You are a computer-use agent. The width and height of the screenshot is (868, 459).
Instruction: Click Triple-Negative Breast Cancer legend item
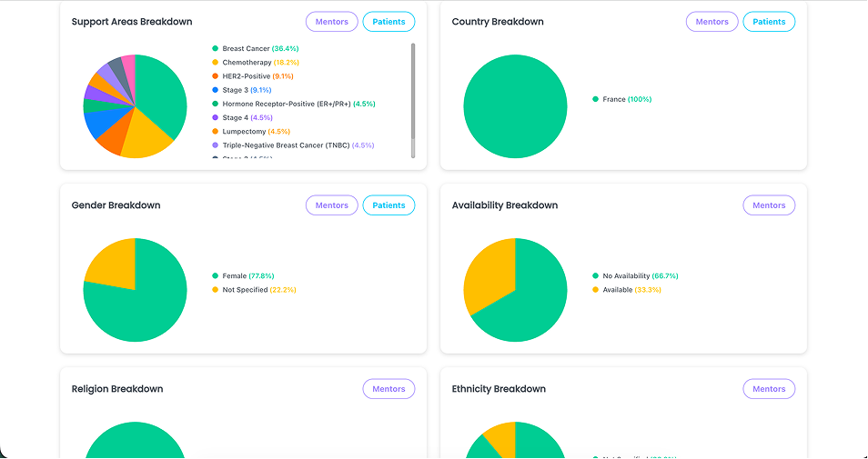point(293,145)
